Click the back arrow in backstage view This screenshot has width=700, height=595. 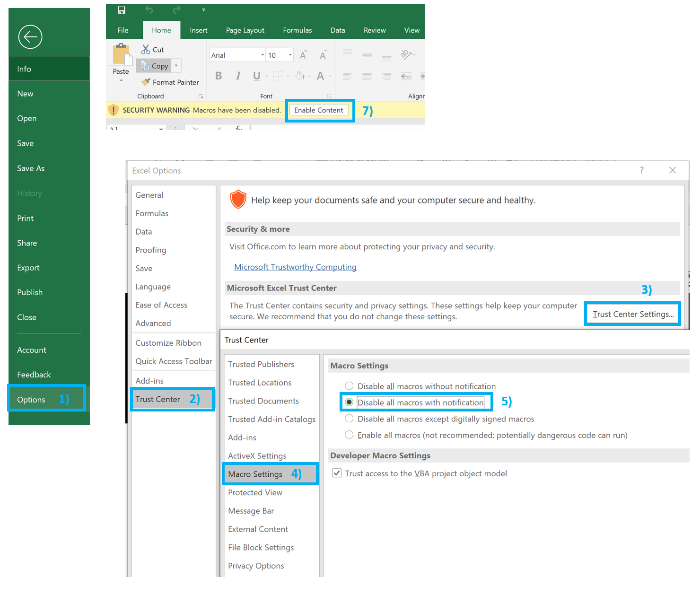30,37
